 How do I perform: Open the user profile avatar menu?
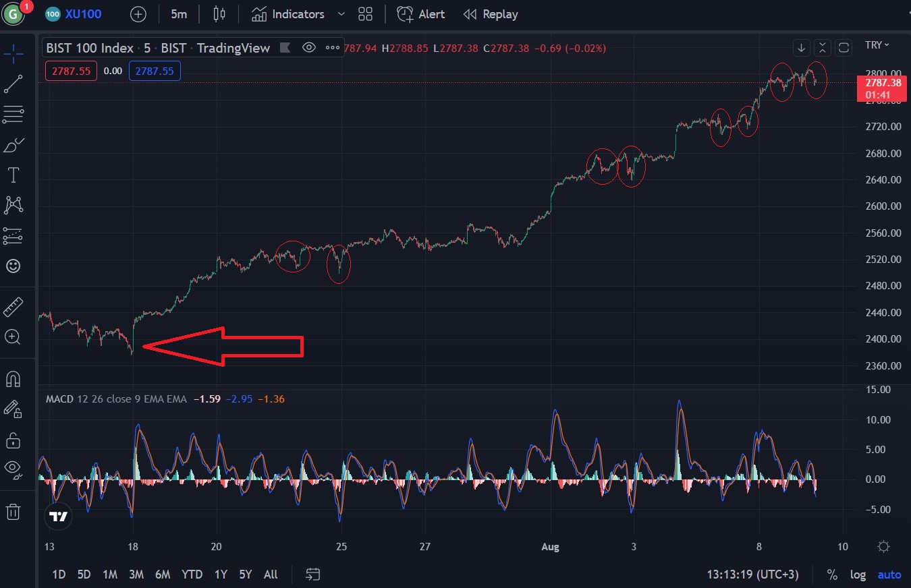point(13,13)
